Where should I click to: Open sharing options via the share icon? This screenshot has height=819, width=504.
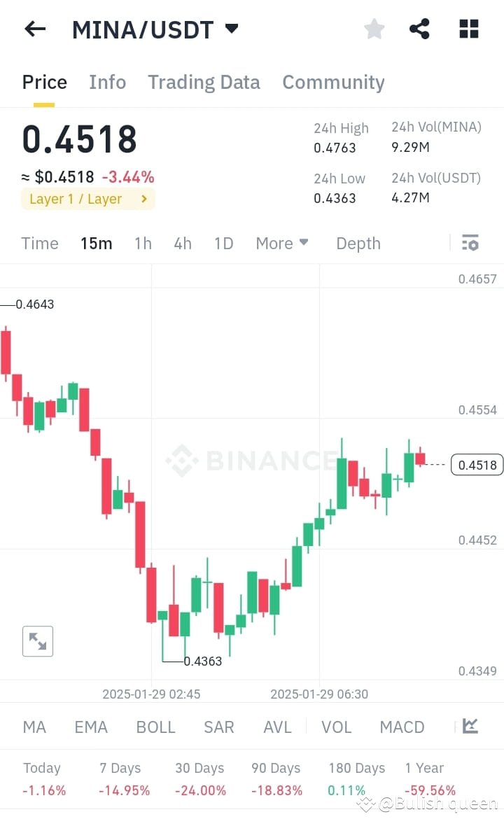click(419, 29)
